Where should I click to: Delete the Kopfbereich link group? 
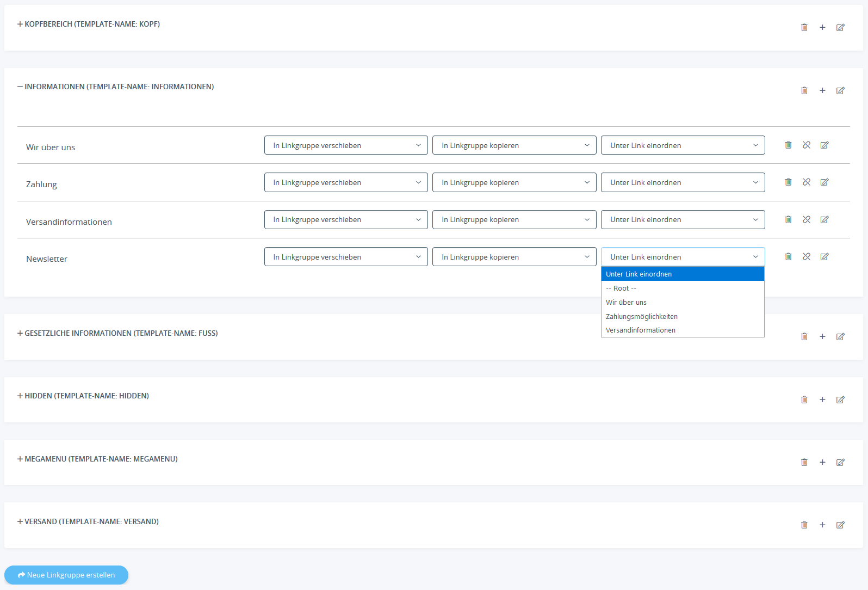pyautogui.click(x=804, y=27)
